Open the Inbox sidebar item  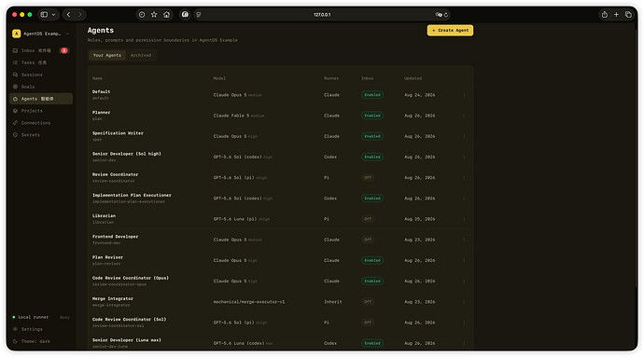pyautogui.click(x=41, y=50)
